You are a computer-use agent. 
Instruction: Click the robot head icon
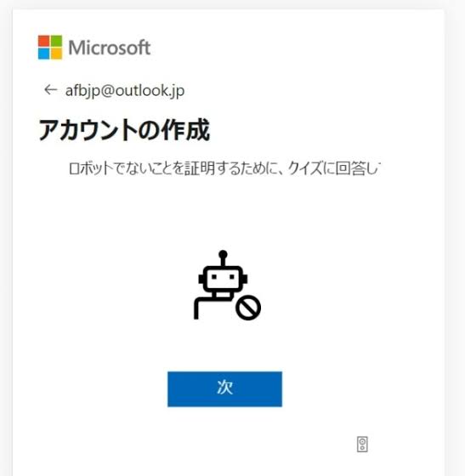click(223, 279)
